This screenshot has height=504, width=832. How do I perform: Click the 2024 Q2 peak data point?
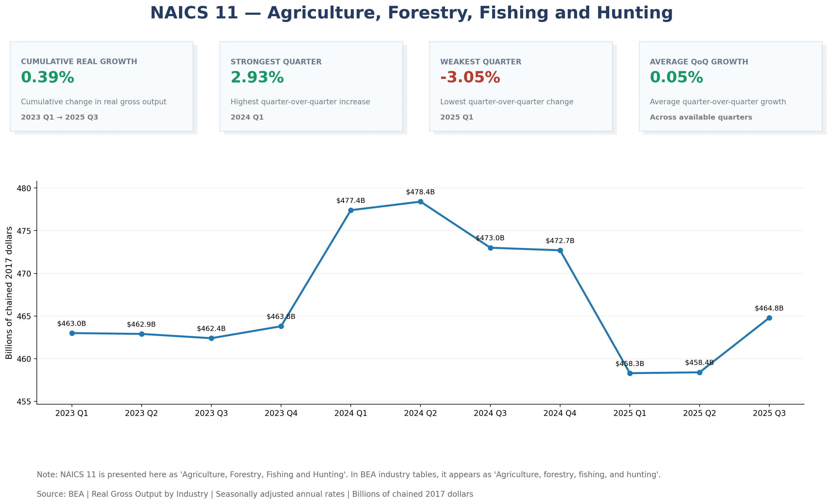point(420,202)
